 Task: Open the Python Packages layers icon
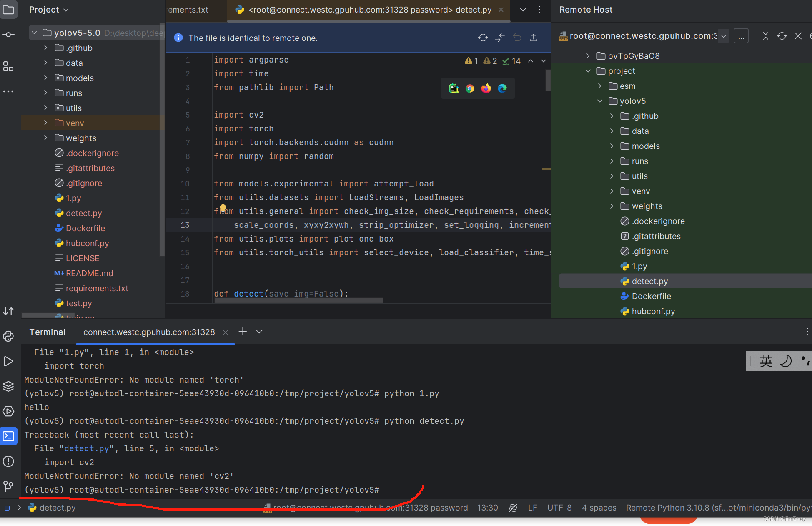tap(9, 386)
